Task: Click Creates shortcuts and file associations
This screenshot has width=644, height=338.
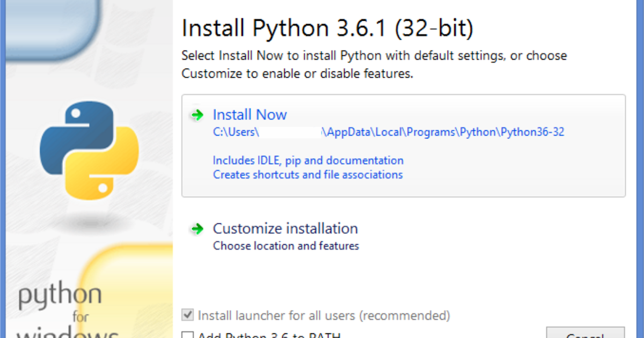Action: coord(308,174)
